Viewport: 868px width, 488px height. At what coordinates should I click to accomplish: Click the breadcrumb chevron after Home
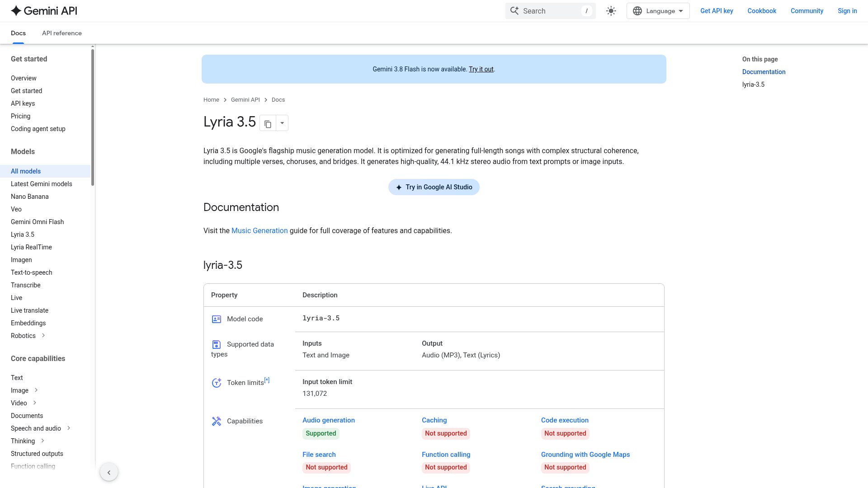pos(225,100)
